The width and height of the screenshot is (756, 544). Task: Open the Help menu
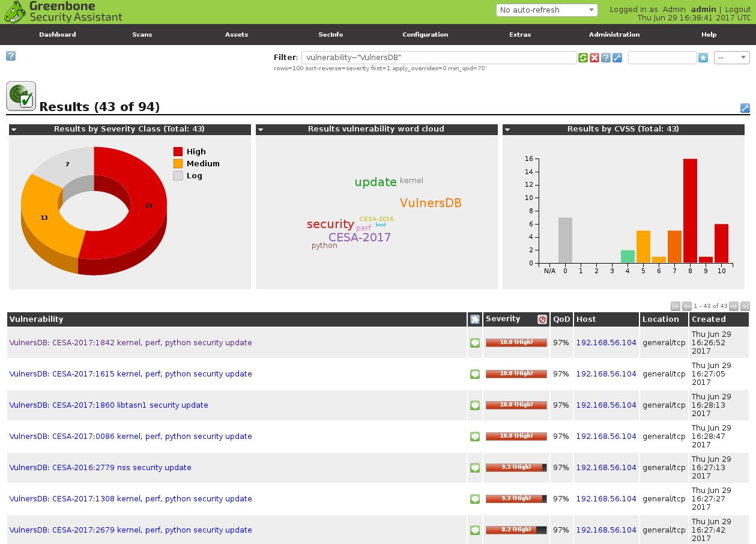pyautogui.click(x=709, y=35)
